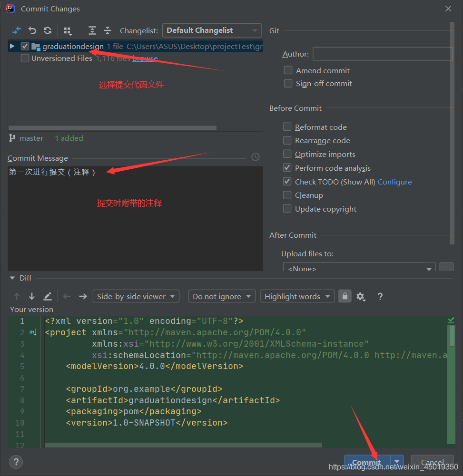This screenshot has height=476, width=463.
Task: Click the browse link for unversioned files
Action: point(145,58)
